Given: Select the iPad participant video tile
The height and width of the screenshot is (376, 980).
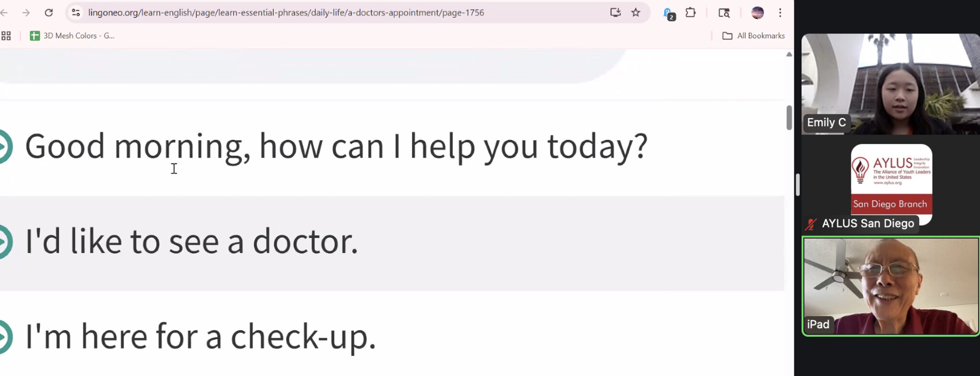Looking at the screenshot, I should [x=891, y=286].
